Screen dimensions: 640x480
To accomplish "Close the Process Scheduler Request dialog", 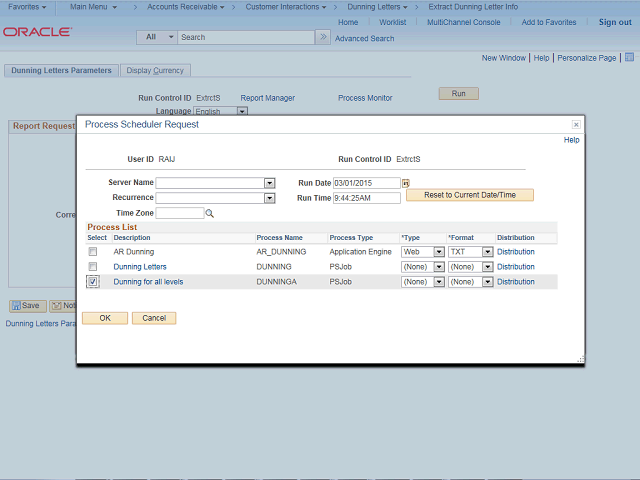I will [576, 125].
